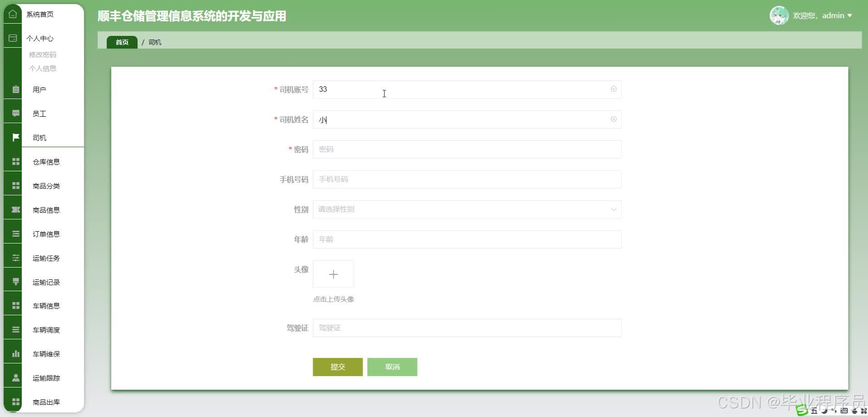Select 修改密码 submenu item

coord(43,55)
